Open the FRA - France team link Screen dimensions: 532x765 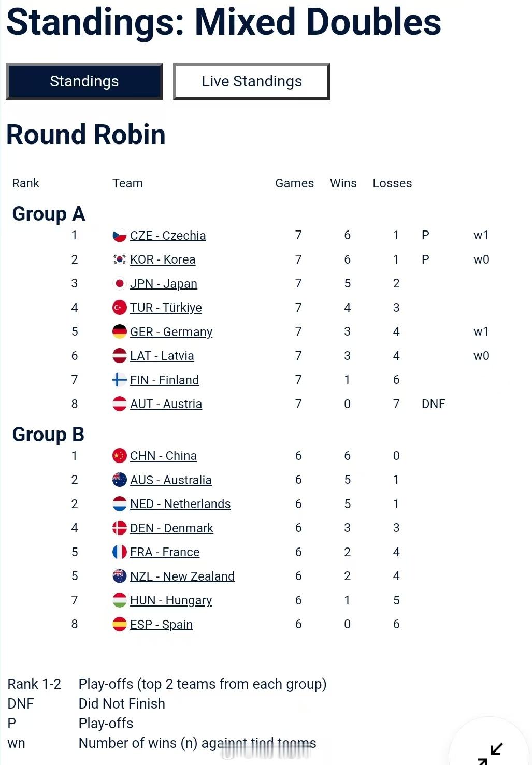pyautogui.click(x=165, y=552)
